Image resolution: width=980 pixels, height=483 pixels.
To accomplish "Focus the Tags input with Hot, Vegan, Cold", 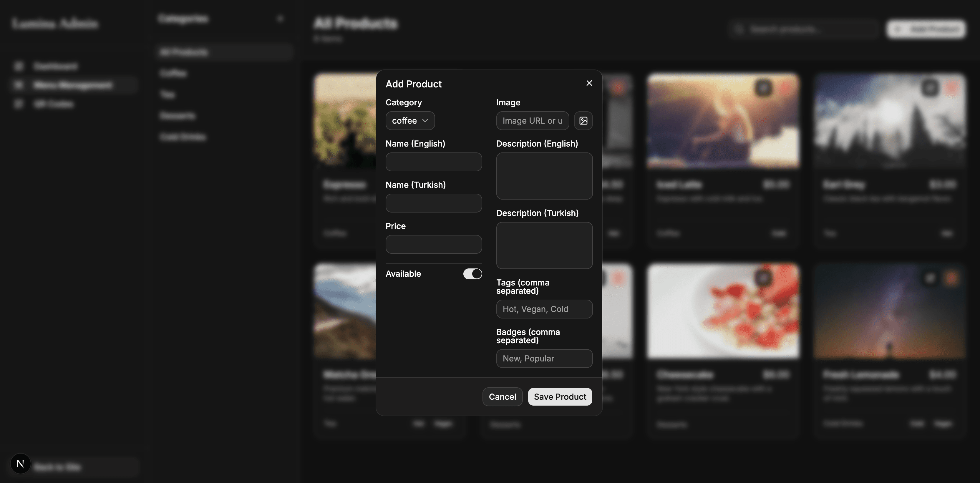I will click(x=544, y=309).
